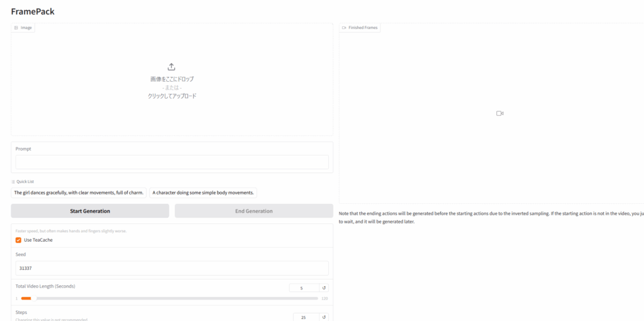Click the inverted sampling note text
Screen dimensions: 644x321
coord(491,218)
